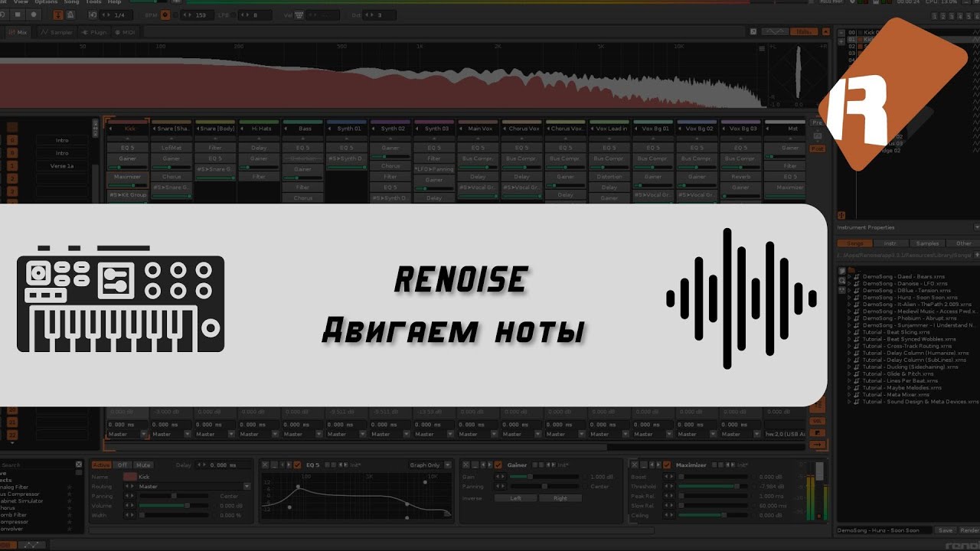Expand DemoSong - DBlue - Tension.xrns
The width and height of the screenshot is (980, 551).
[849, 290]
